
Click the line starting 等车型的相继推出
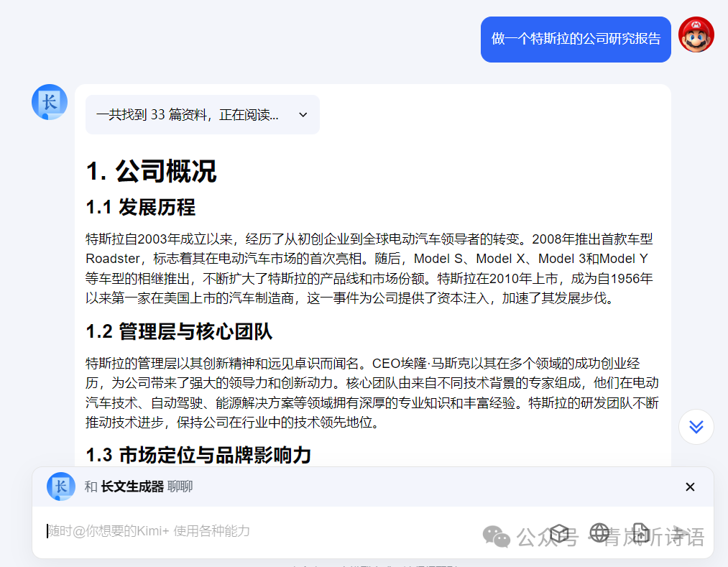tap(369, 279)
